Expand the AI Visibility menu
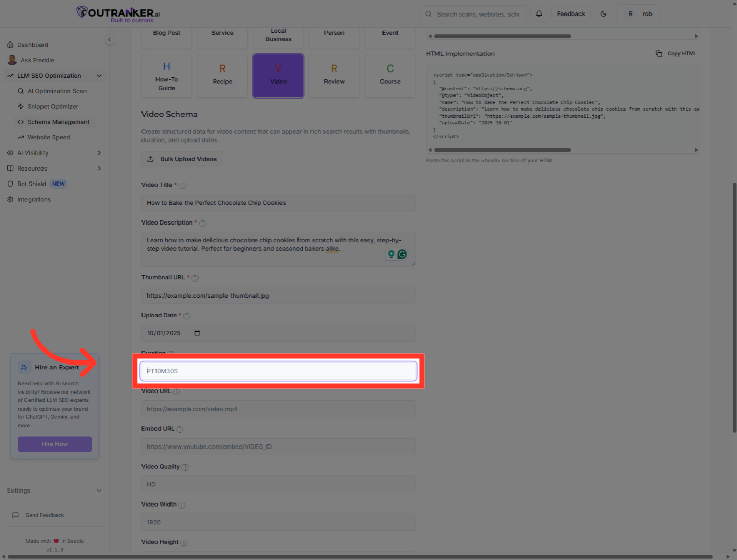Viewport: 737px width, 560px height. point(99,153)
